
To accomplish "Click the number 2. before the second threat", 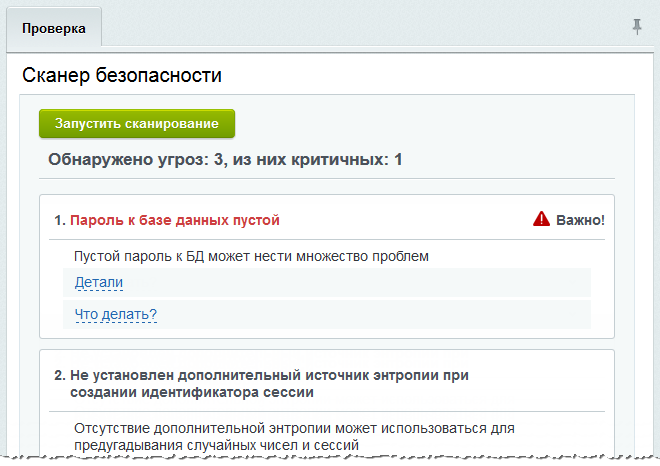I will point(60,375).
